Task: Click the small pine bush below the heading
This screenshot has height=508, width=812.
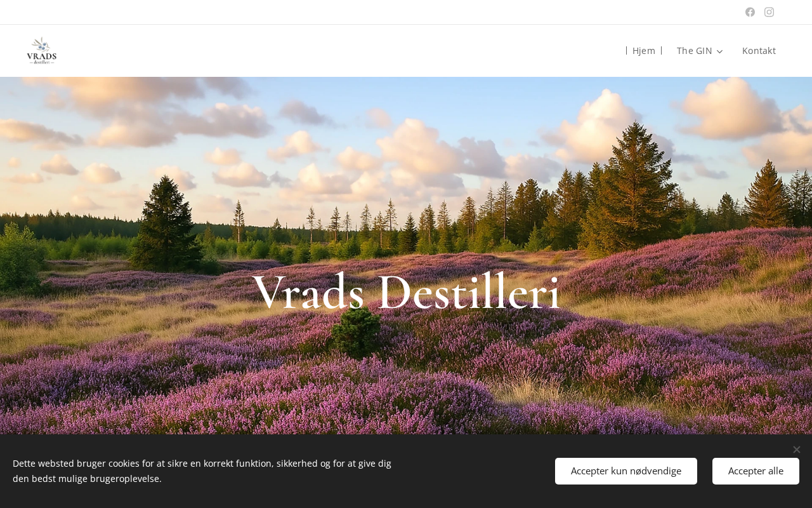Action: (x=357, y=333)
